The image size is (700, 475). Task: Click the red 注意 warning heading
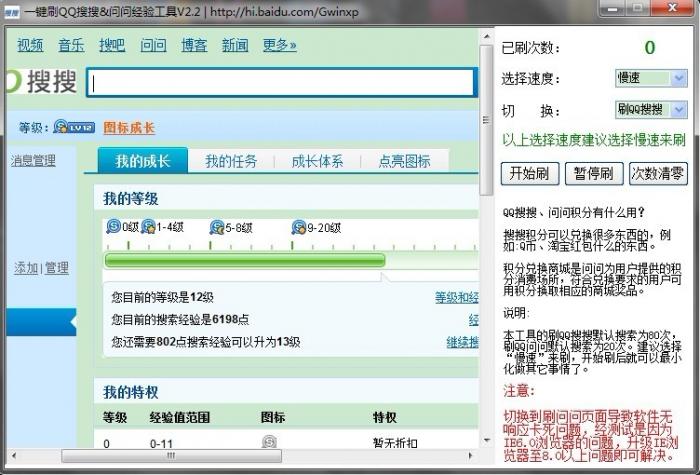[x=519, y=392]
